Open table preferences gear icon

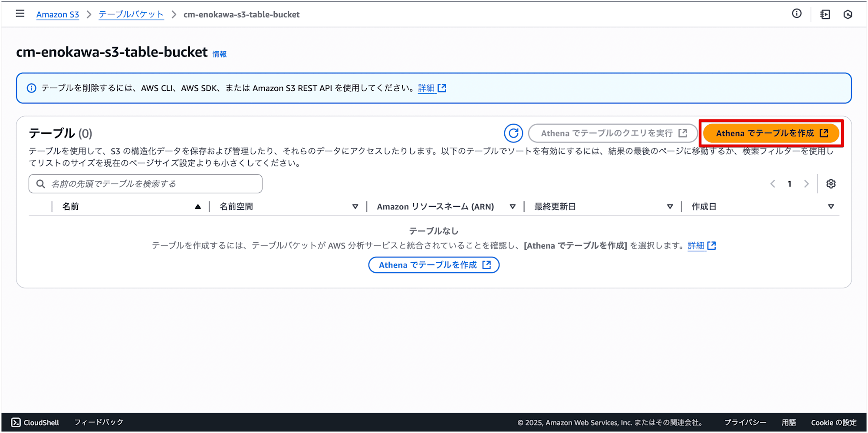[x=831, y=184]
